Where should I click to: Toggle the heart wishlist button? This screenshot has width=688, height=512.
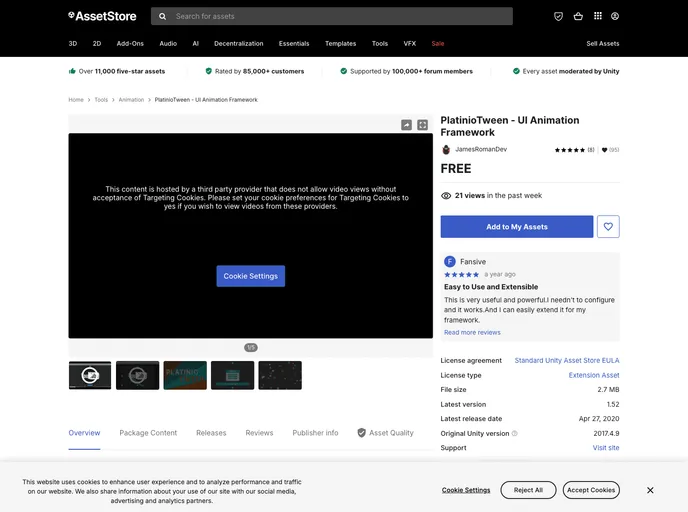[x=608, y=227]
